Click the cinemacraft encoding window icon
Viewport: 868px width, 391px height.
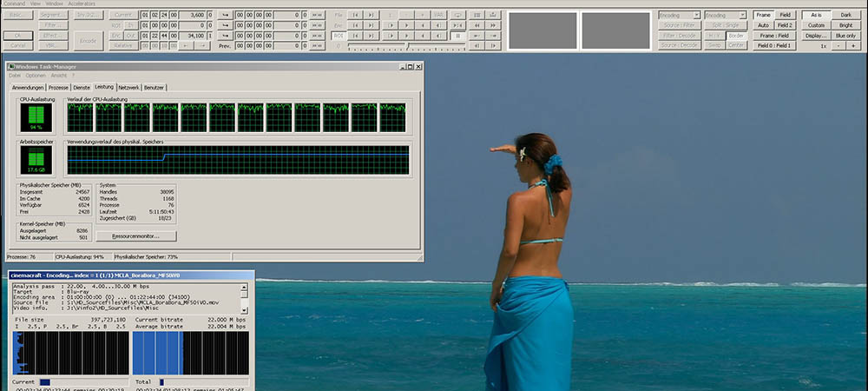coord(12,275)
